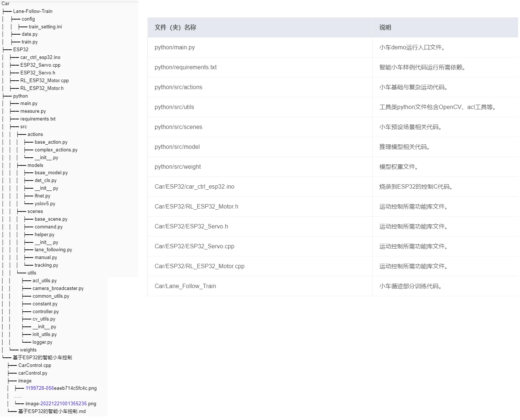Click the Car/Lane_Follow_Train table entry

185,286
